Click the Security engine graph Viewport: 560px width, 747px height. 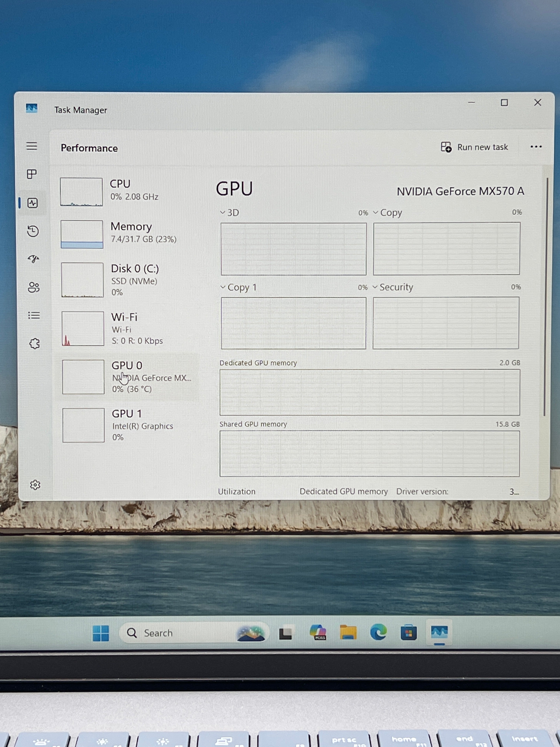click(446, 323)
